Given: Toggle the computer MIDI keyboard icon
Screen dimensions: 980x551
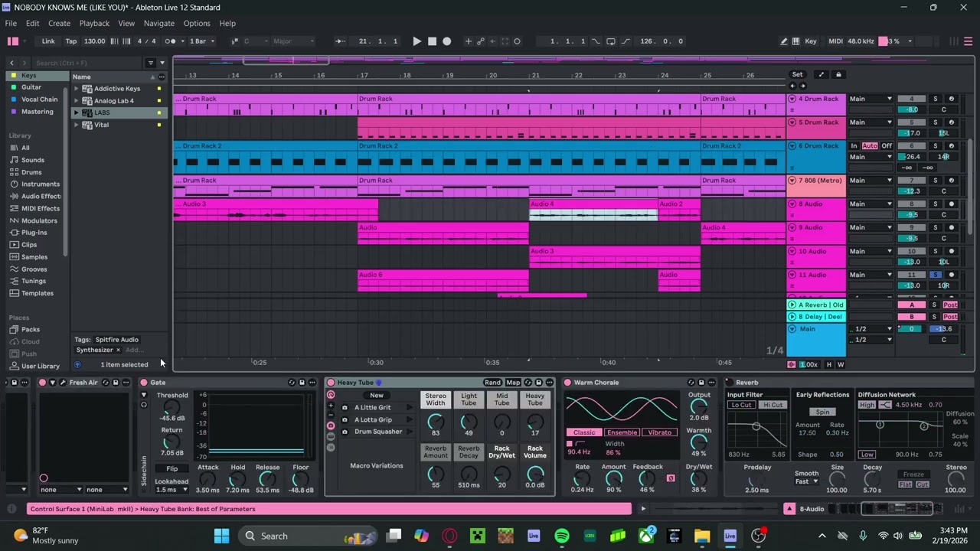Looking at the screenshot, I should pos(796,41).
